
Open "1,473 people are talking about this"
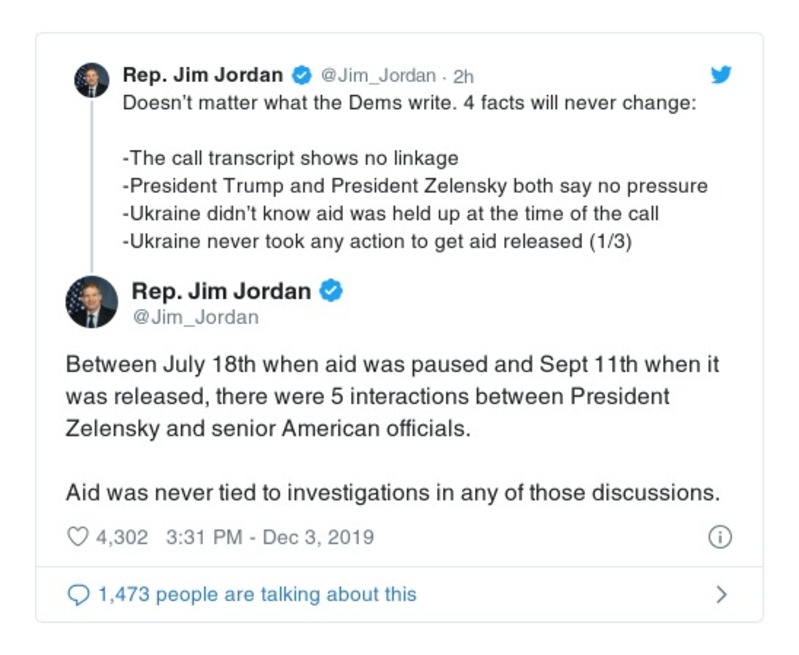coord(256,594)
